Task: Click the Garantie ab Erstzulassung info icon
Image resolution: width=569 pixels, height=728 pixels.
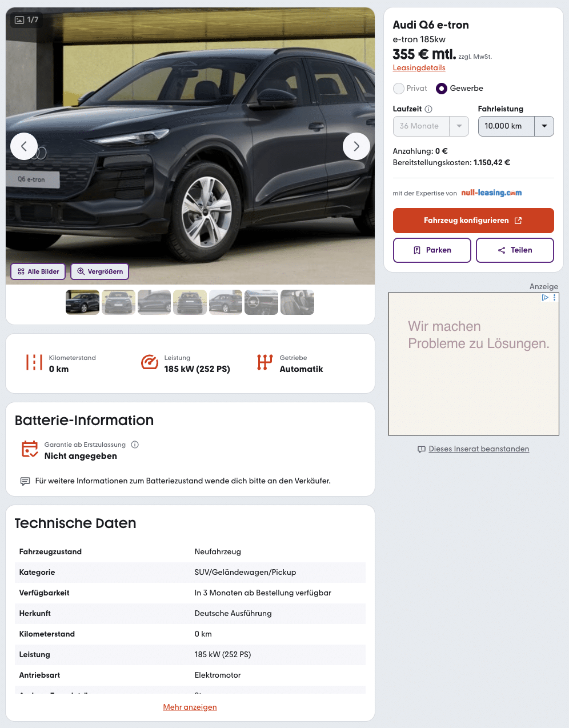Action: pyautogui.click(x=135, y=445)
